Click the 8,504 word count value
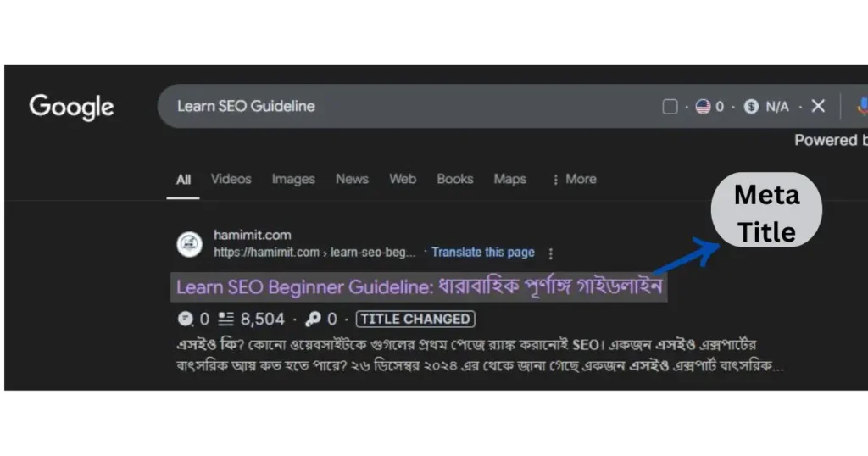 (x=263, y=319)
